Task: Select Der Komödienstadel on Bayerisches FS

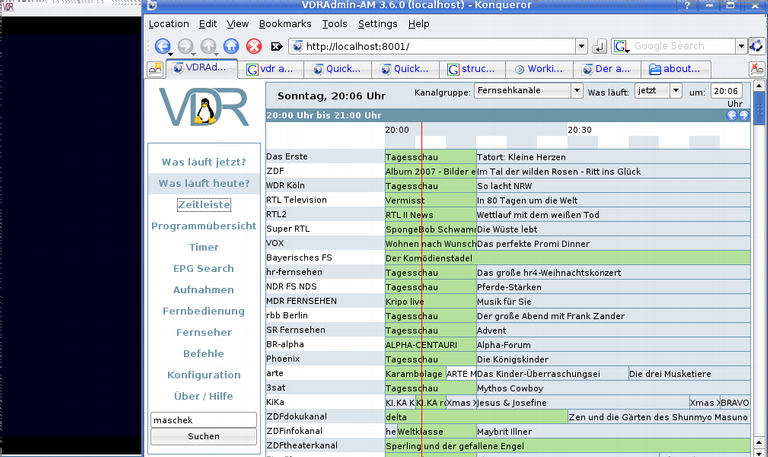Action: [x=429, y=258]
